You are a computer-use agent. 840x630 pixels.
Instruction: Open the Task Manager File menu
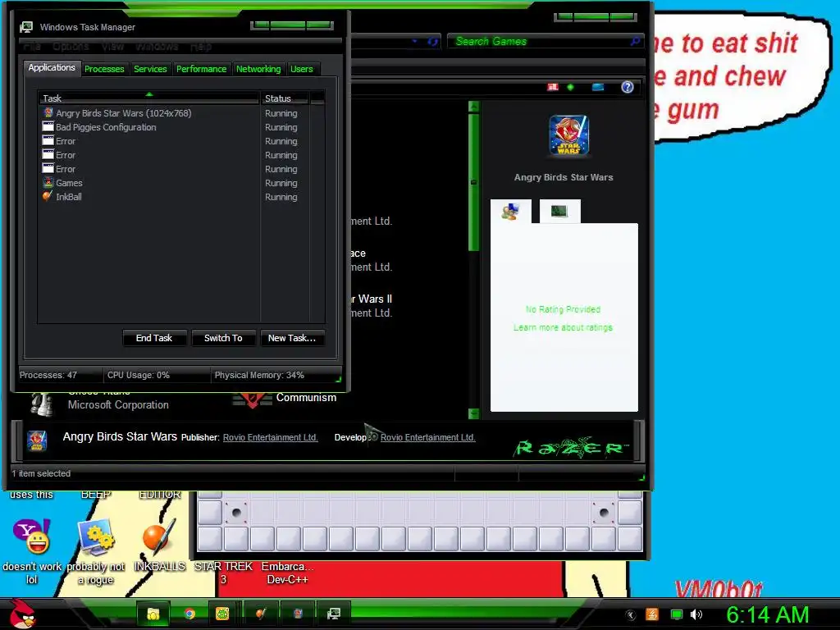point(32,47)
